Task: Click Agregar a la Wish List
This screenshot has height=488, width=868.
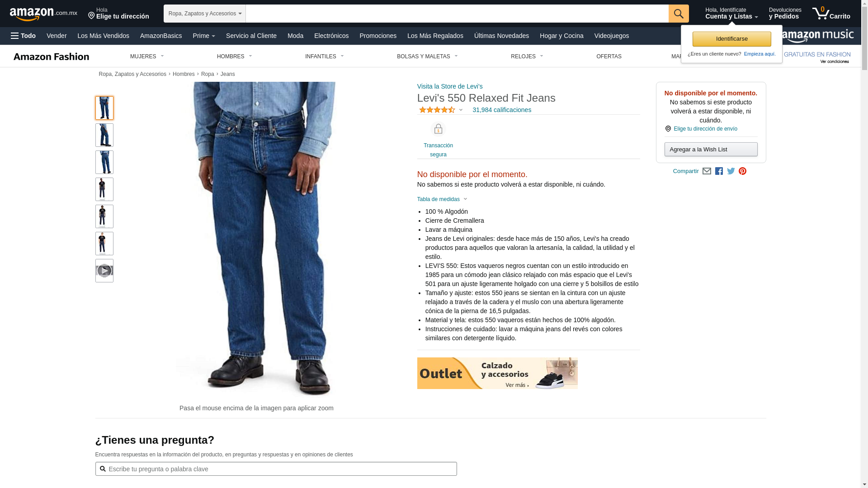Action: click(x=711, y=150)
